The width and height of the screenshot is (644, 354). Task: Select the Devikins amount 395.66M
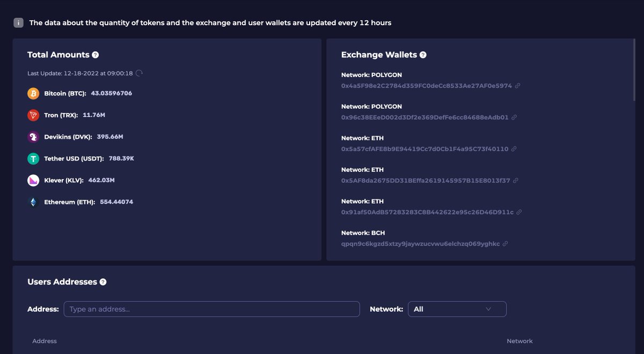point(110,137)
